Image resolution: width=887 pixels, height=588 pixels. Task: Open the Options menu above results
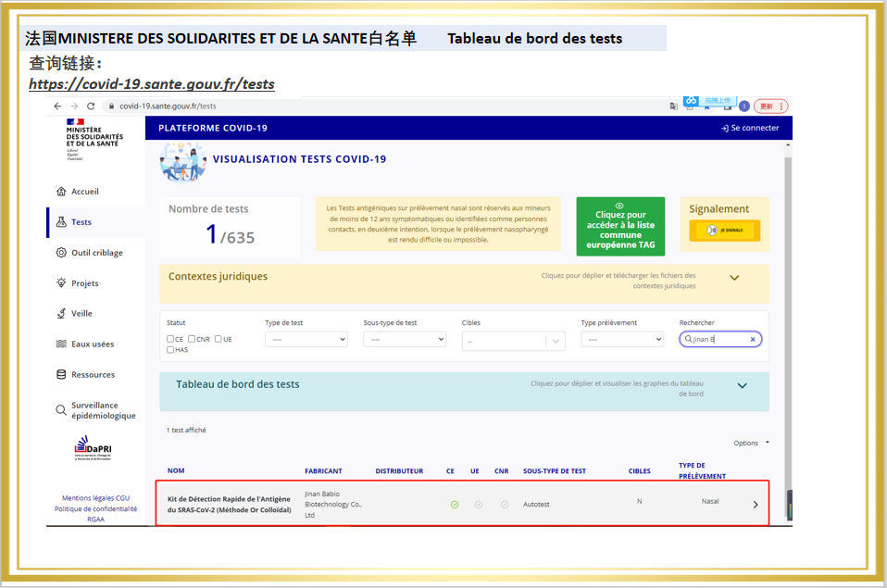click(746, 443)
